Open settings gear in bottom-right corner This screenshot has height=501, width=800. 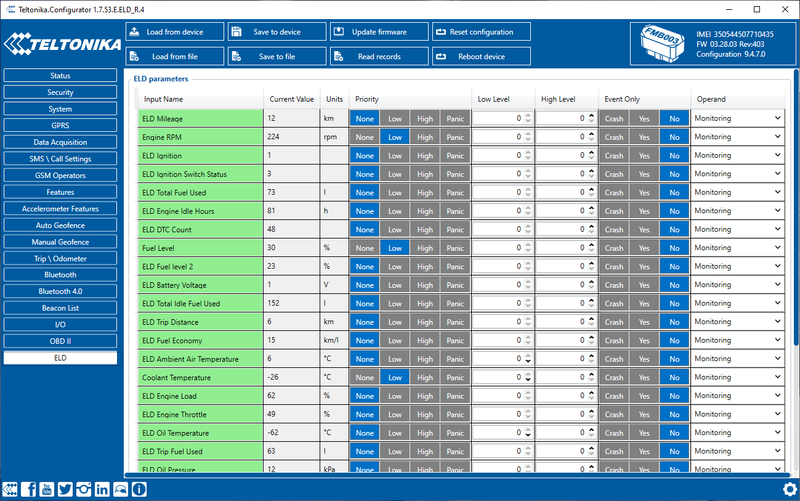(x=789, y=489)
